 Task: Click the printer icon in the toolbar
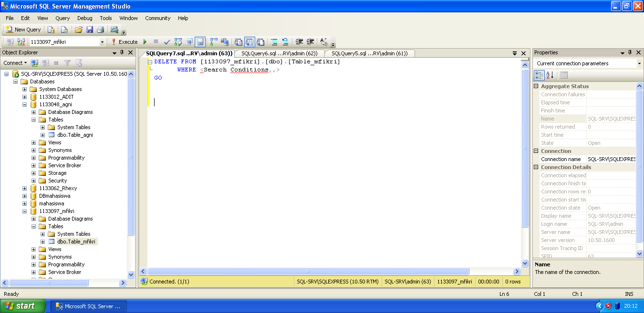(x=100, y=30)
